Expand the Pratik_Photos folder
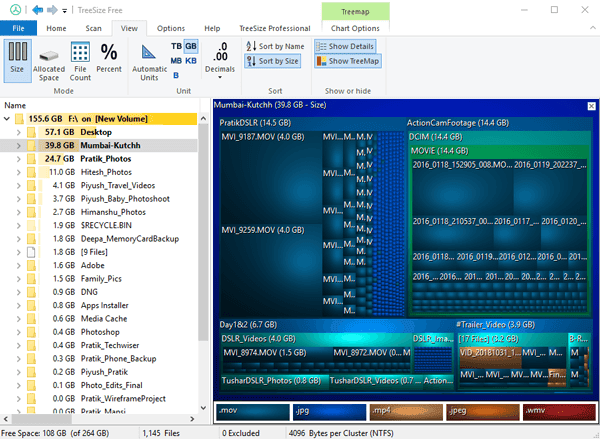The height and width of the screenshot is (439, 600). [x=18, y=159]
